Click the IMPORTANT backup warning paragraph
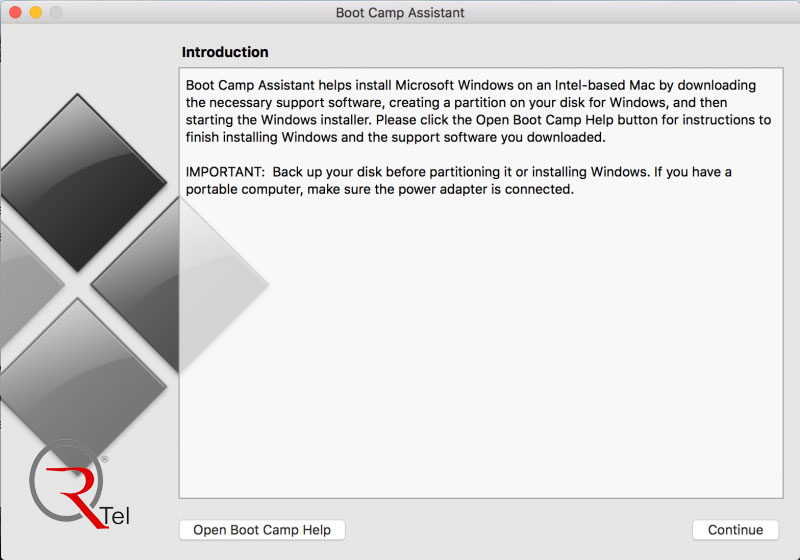The width and height of the screenshot is (800, 560). (458, 181)
